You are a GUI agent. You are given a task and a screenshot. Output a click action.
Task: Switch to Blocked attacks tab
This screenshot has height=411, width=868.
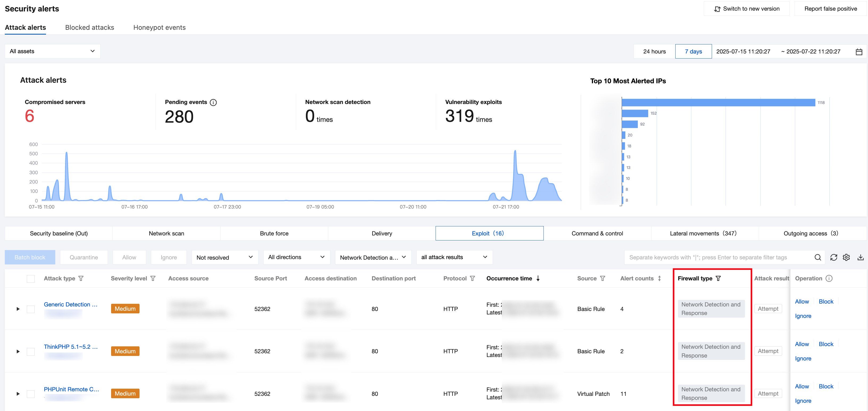tap(90, 27)
